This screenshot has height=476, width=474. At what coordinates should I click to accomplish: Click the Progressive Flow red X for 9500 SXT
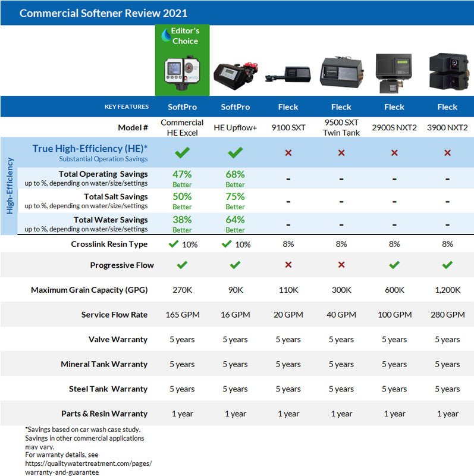click(341, 265)
